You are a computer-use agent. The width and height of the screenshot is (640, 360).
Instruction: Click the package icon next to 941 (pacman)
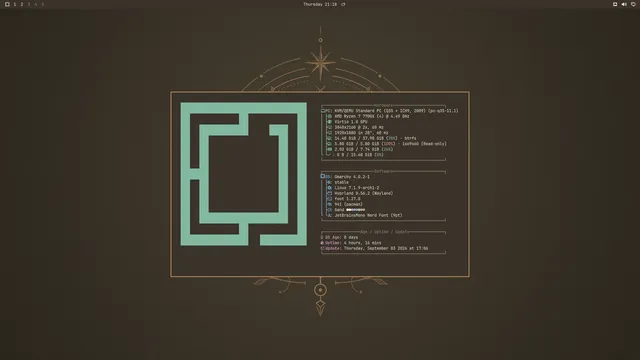329,204
